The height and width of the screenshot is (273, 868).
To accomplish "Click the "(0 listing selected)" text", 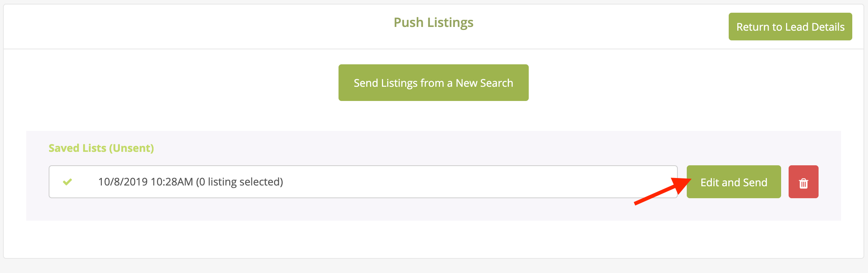I will (x=240, y=182).
